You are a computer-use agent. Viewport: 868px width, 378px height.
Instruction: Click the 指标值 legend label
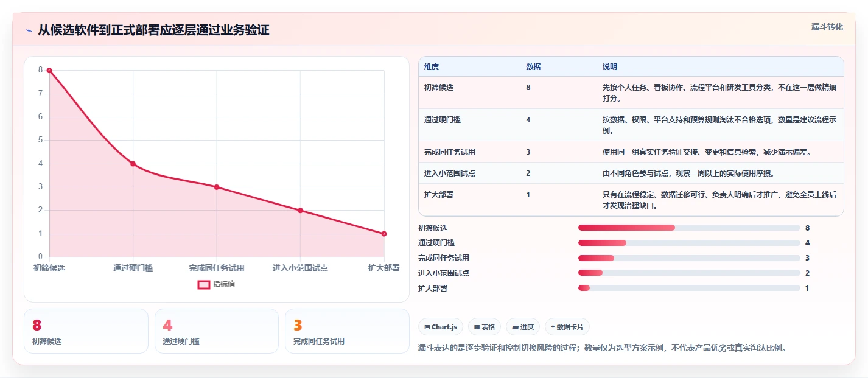click(x=224, y=284)
